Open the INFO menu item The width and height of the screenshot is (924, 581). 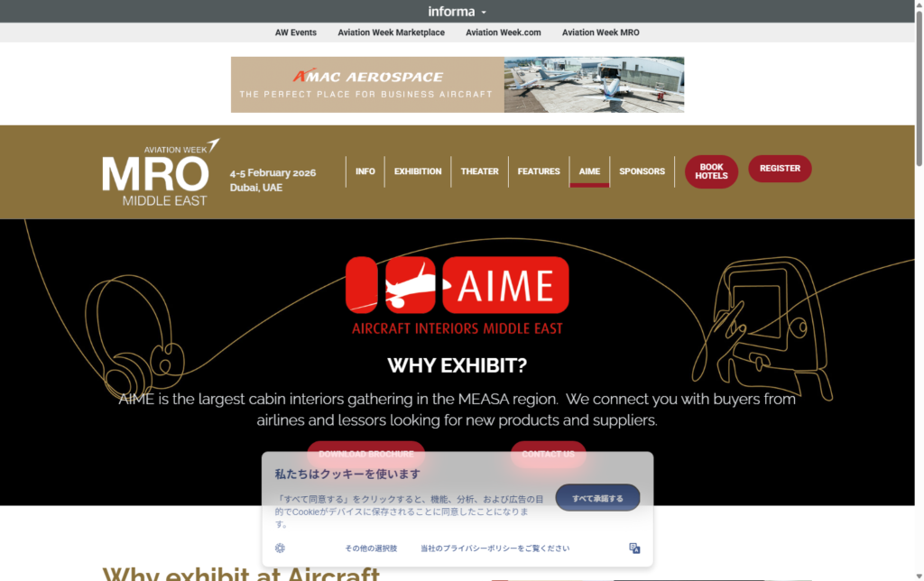[365, 171]
